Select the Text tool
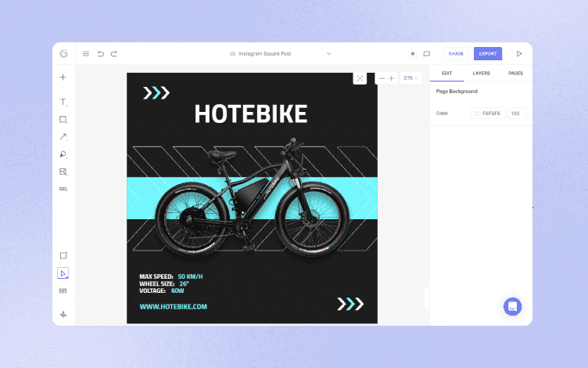The width and height of the screenshot is (588, 368). pyautogui.click(x=63, y=102)
